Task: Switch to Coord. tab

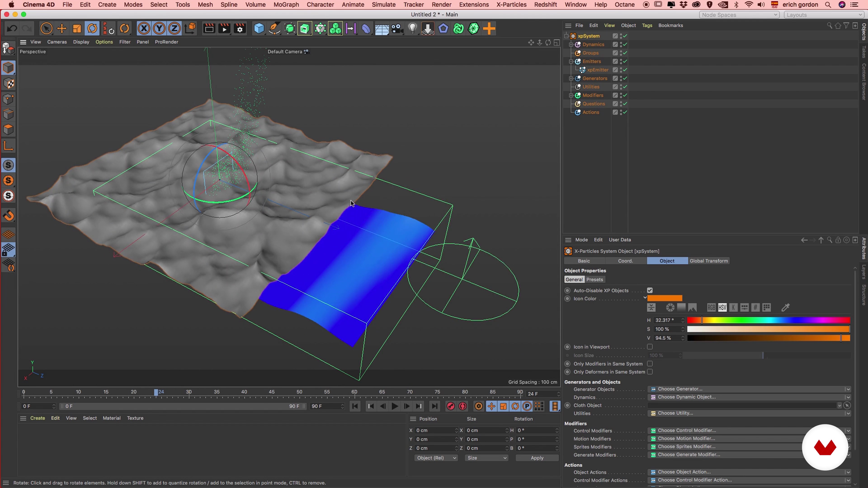Action: [x=625, y=261]
